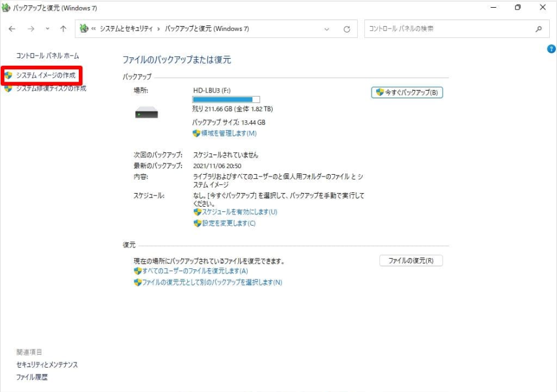The height and width of the screenshot is (392, 557).
Task: Click ファイルの復元元として別のバックアップを選択します(N) link
Action: click(212, 282)
